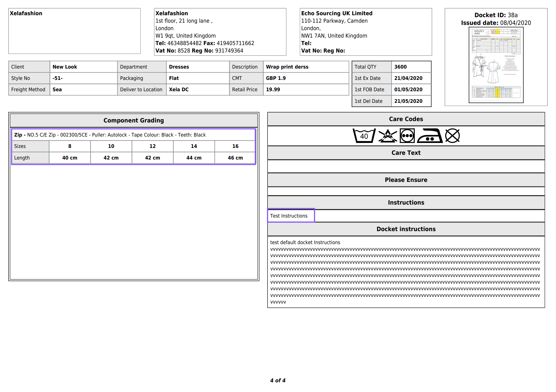The height and width of the screenshot is (392, 556).
Task: Click the page indicator 4 of 4
Action: pos(278,380)
